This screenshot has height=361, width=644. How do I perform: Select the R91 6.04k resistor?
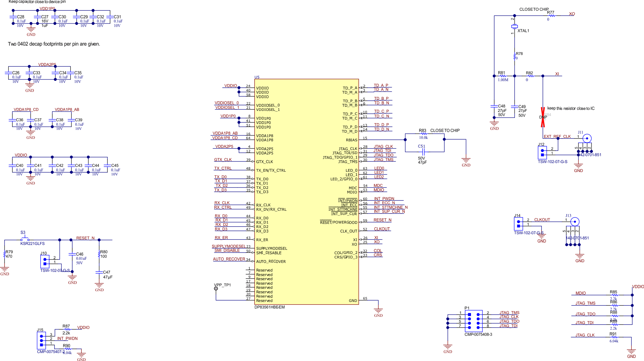(x=614, y=337)
